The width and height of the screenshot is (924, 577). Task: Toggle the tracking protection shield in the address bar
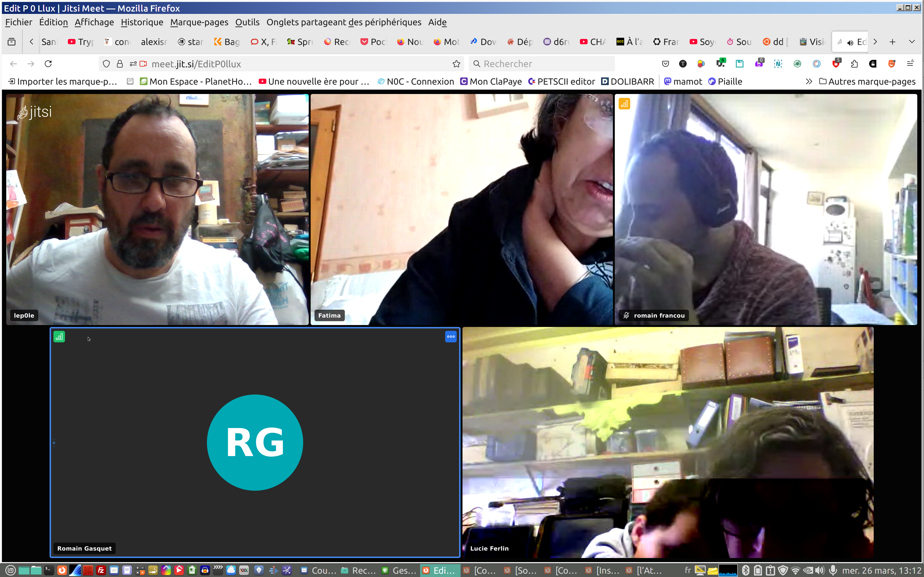coord(107,64)
